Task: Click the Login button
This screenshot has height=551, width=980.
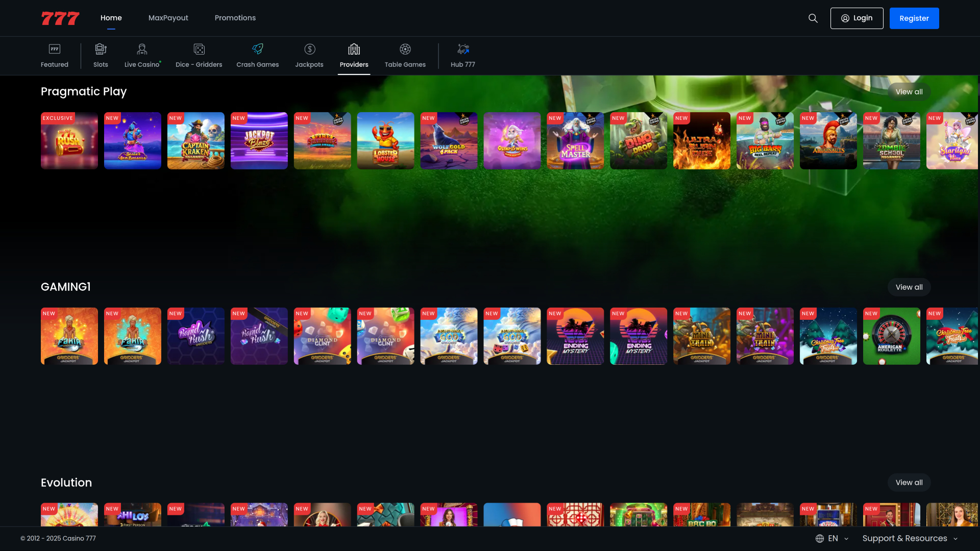Action: coord(856,18)
